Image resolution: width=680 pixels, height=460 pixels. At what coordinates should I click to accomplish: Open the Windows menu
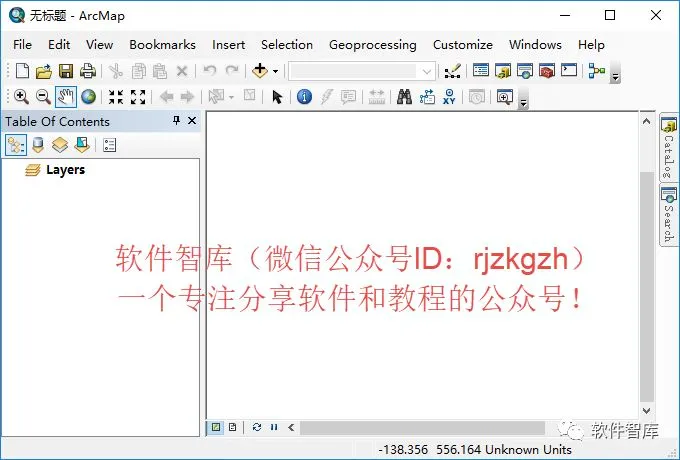(x=535, y=45)
